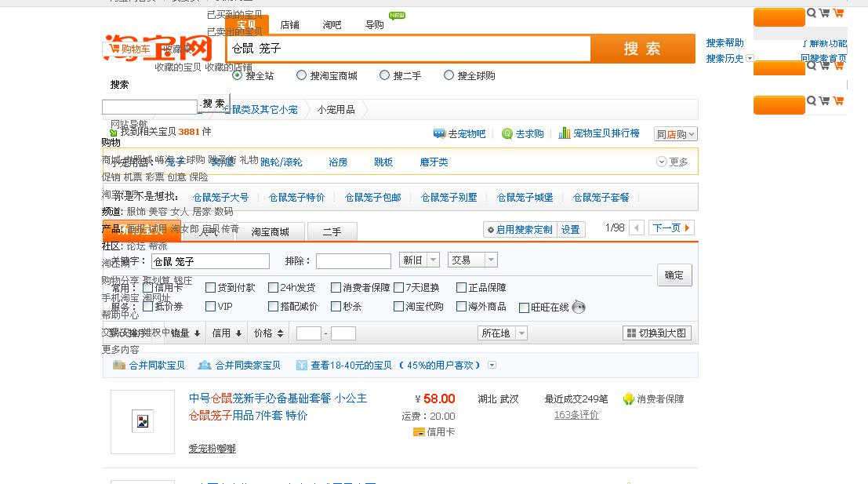The height and width of the screenshot is (484, 868).
Task: Choose the 搜全球购 radio option
Action: (x=449, y=75)
